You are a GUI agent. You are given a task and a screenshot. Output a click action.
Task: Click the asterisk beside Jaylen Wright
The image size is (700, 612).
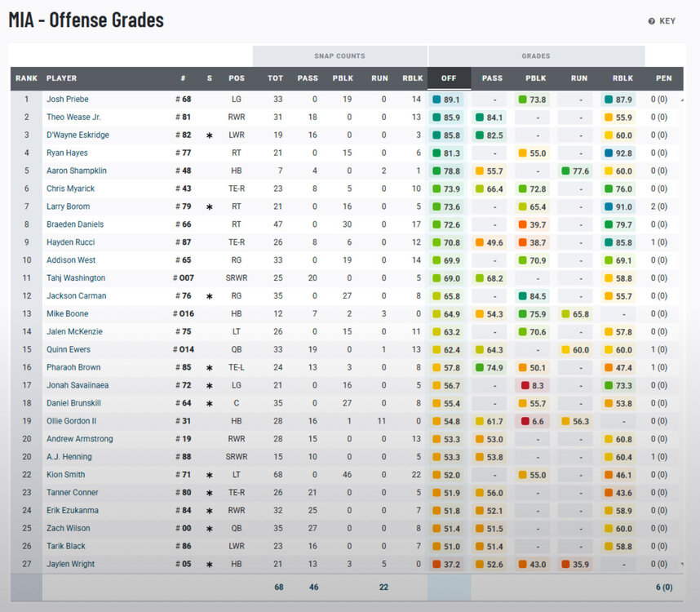[210, 565]
